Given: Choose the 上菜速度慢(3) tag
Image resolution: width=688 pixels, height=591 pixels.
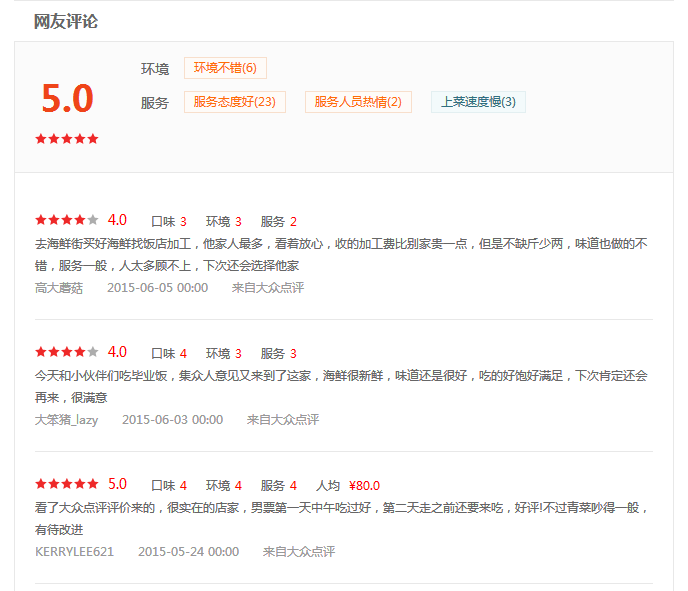Looking at the screenshot, I should click(x=478, y=102).
